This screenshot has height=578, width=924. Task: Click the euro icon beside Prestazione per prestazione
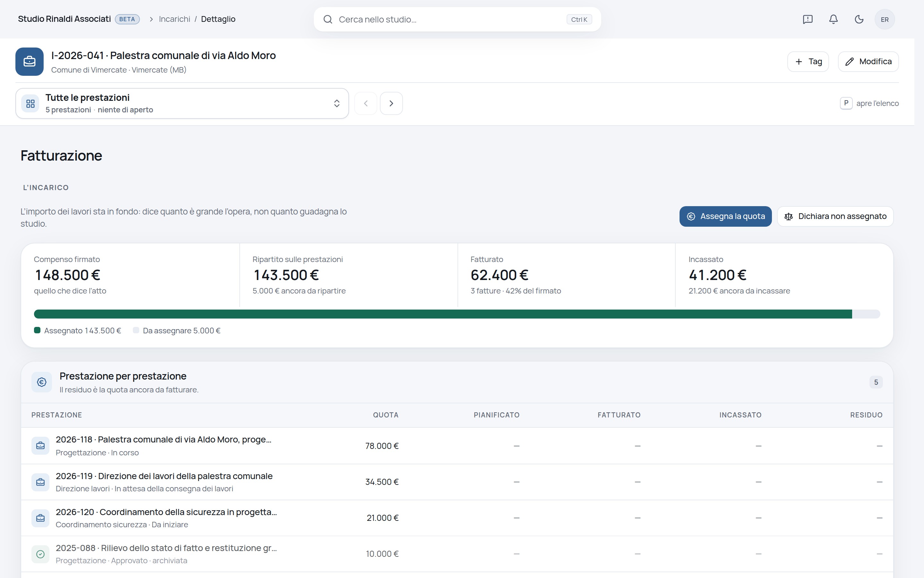pos(42,382)
